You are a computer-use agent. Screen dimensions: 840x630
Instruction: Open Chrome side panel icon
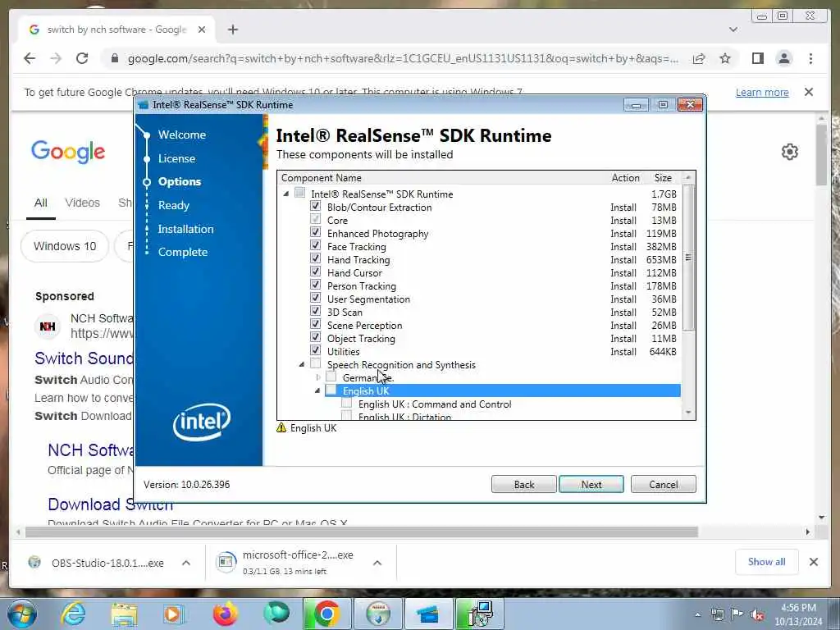click(x=757, y=58)
